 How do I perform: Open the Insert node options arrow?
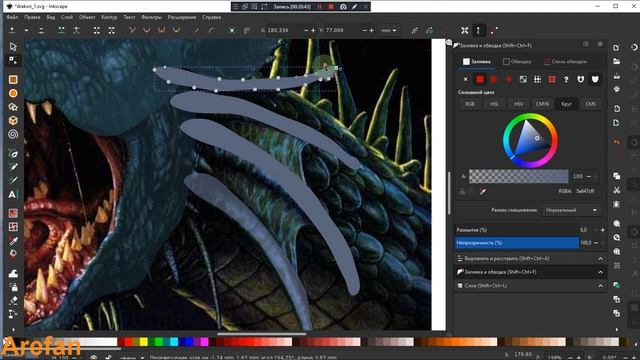pyautogui.click(x=26, y=30)
